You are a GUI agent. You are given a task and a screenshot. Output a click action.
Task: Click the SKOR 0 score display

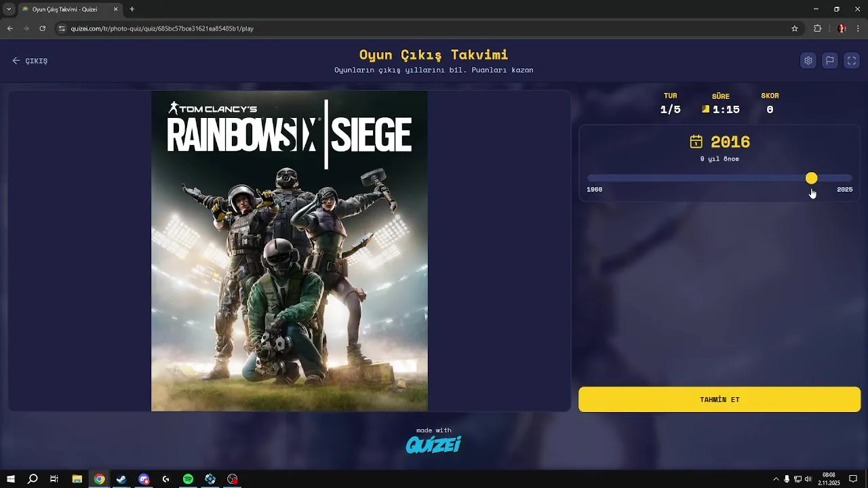pos(770,104)
